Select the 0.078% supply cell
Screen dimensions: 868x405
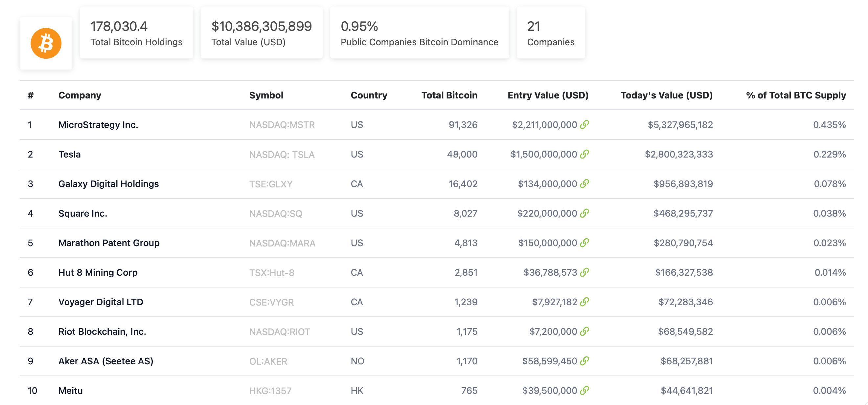click(x=830, y=184)
